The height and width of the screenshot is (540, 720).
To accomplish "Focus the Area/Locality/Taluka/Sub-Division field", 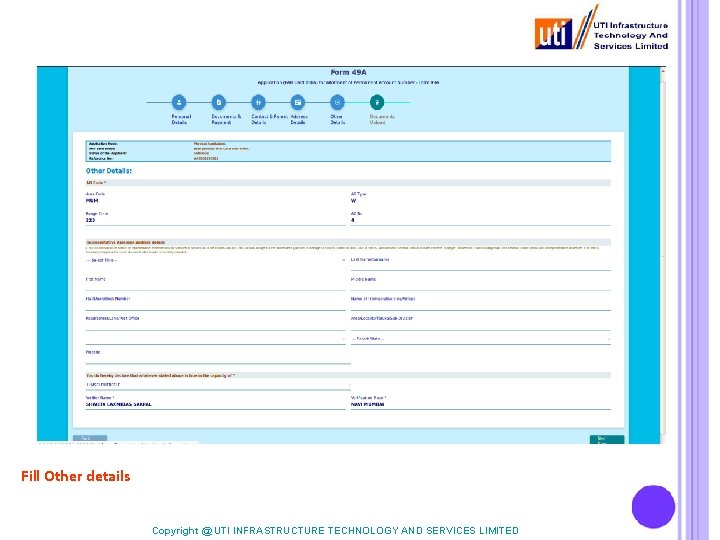I will [x=481, y=323].
